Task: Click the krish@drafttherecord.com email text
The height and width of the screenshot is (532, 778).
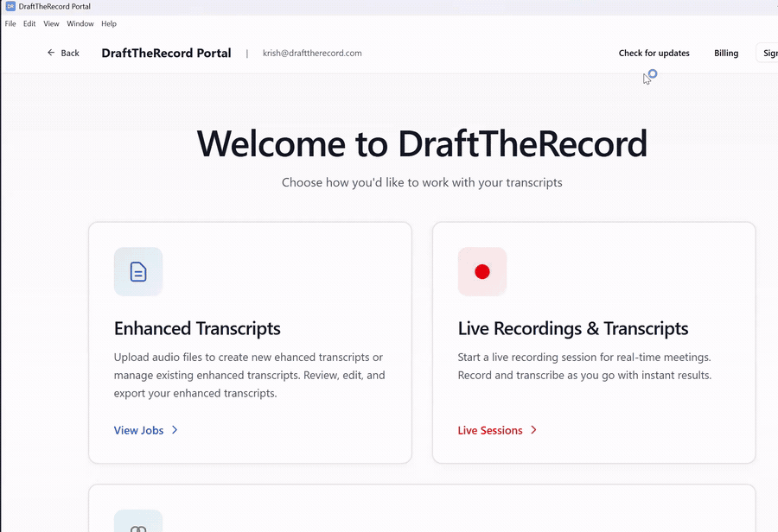Action: 312,53
